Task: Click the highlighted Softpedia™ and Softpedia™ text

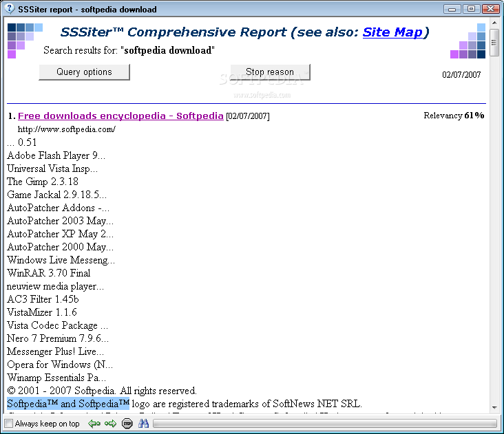Action: [x=68, y=404]
